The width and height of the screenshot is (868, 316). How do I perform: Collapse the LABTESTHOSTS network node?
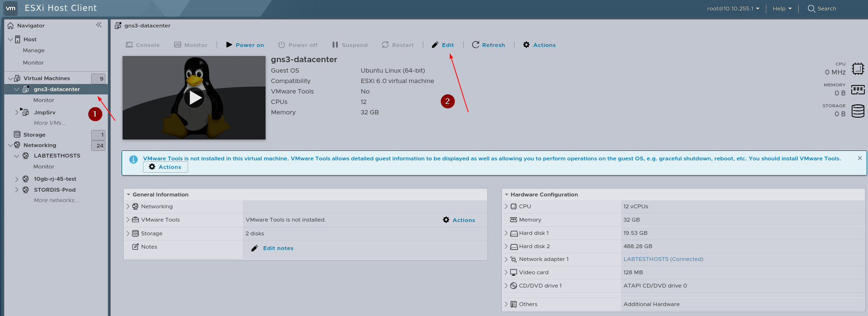17,156
